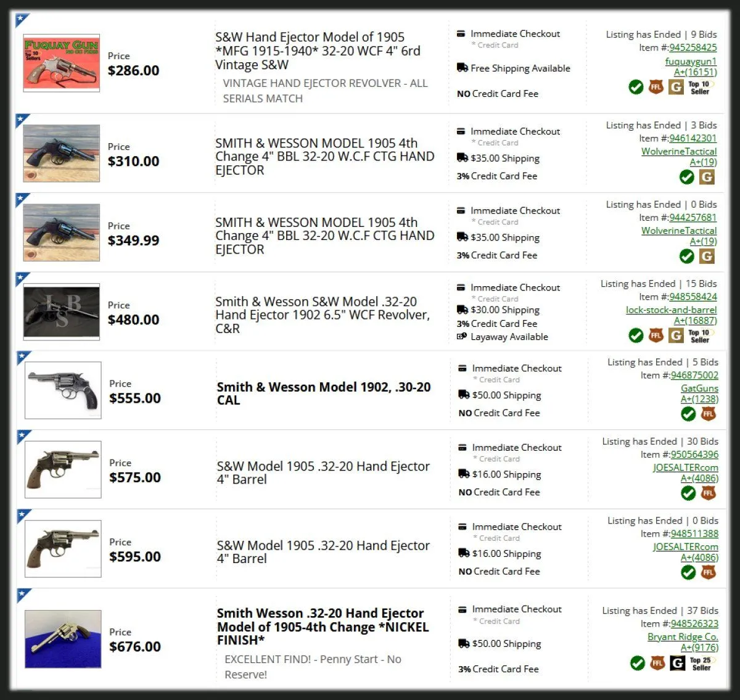Click the shipping truck icon beside $50.00 Shipping for GatGuns

point(464,395)
